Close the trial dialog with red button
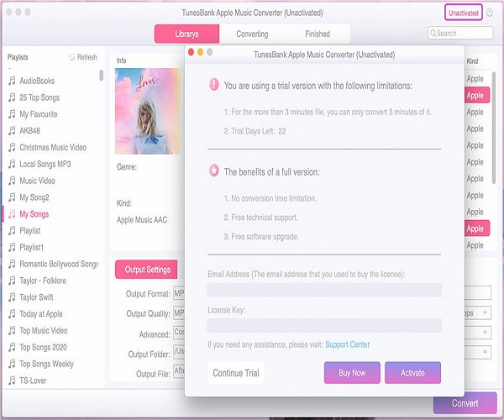 tap(191, 52)
